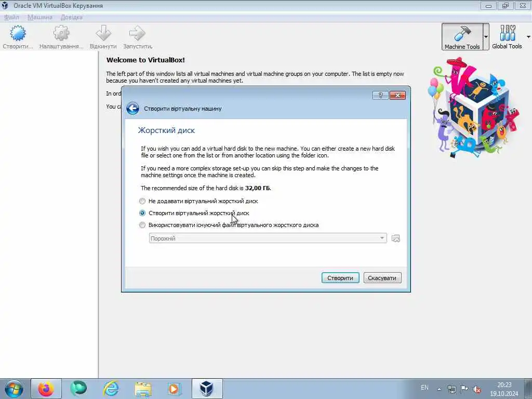Click the Створити dialog button

[x=340, y=278]
